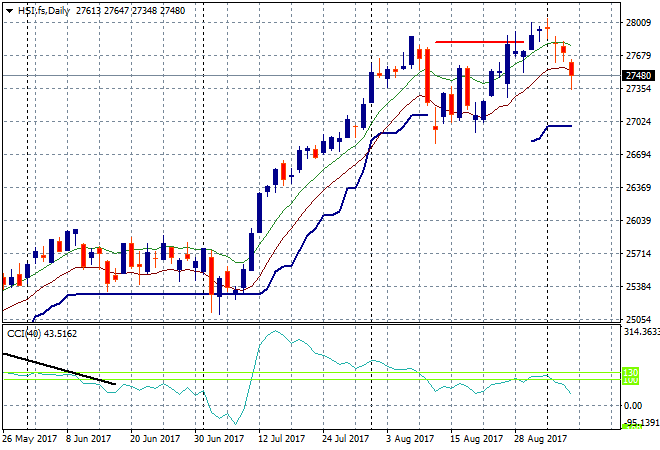Click the 27679 price axis label

(638, 56)
